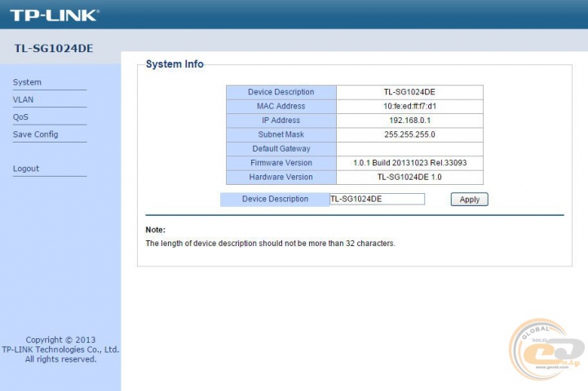Viewport: 588px width, 391px height.
Task: Click the Subnet Mask label cell
Action: pyautogui.click(x=281, y=134)
